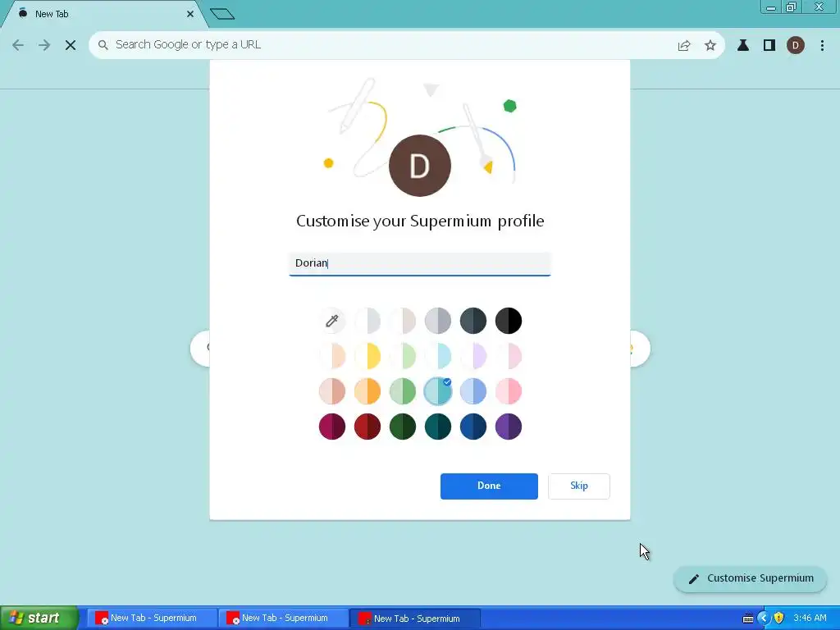Image resolution: width=840 pixels, height=630 pixels.
Task: Click the search magnifier icon in address bar
Action: (x=103, y=44)
